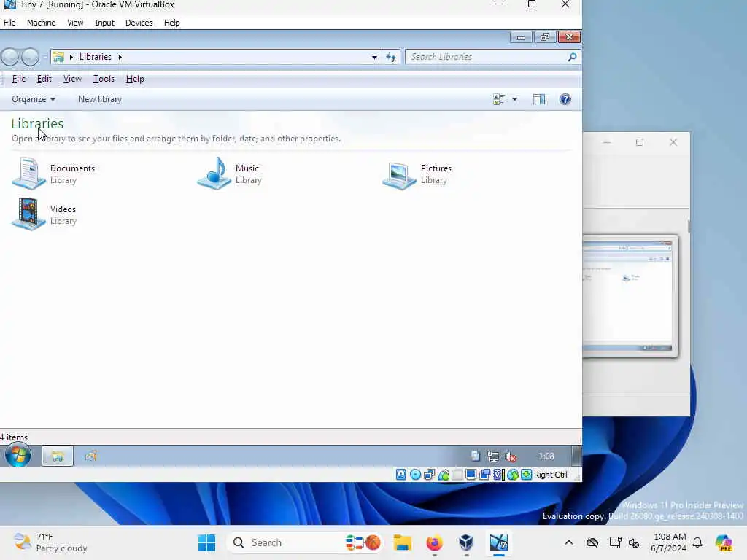Click the New library button
This screenshot has height=560, width=747.
click(100, 99)
